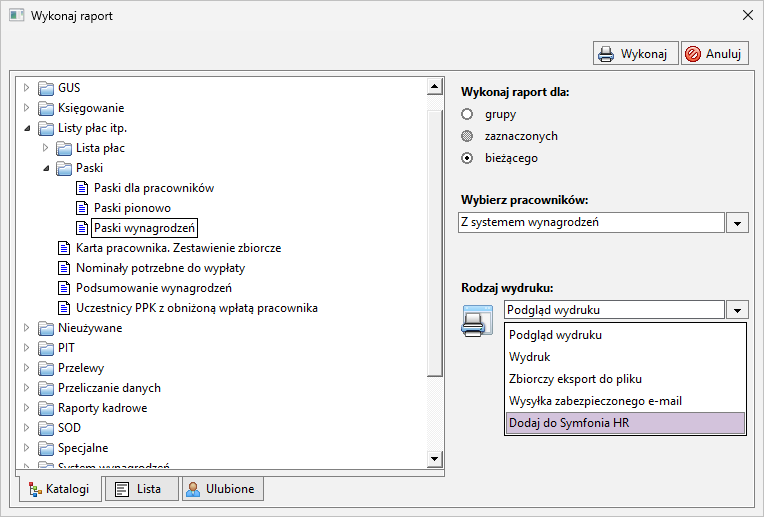Expand the Specjalne folder

pos(26,448)
